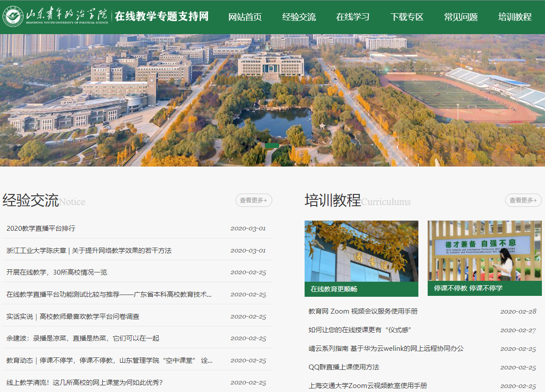This screenshot has height=392, width=545.
Task: Open 教育网 Zoom 视频会议服务使用手册 link
Action: click(x=363, y=311)
